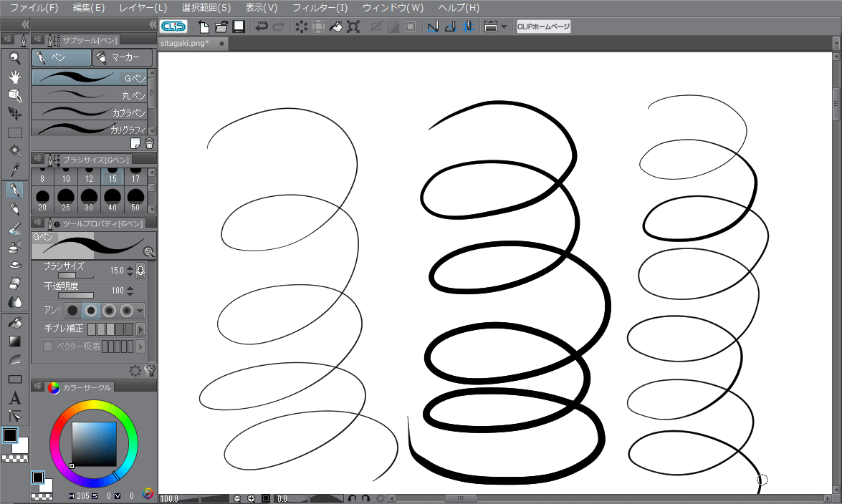842x504 pixels.
Task: Open file with the folder icon
Action: coord(221,26)
